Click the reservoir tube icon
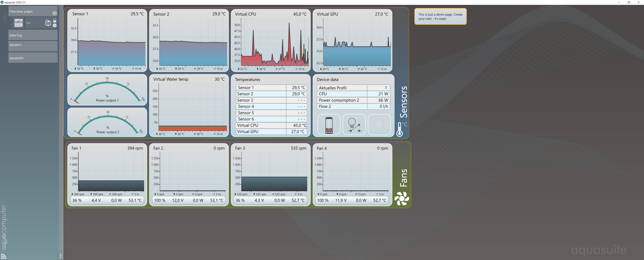Image resolution: width=644 pixels, height=260 pixels. click(x=329, y=125)
